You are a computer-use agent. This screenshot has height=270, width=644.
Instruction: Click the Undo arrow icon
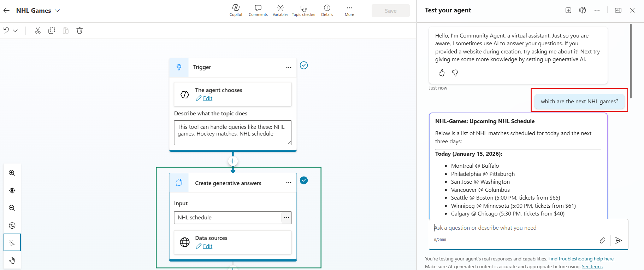tap(6, 30)
